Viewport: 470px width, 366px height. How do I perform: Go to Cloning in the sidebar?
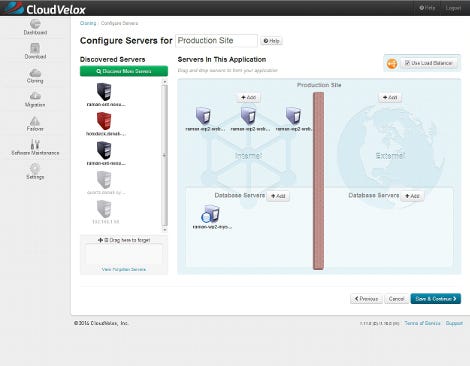(35, 75)
